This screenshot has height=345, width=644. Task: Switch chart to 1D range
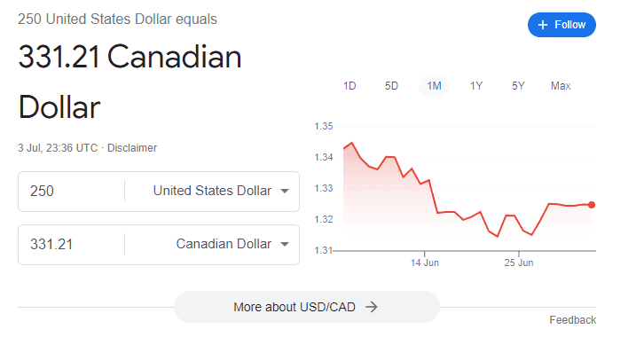pos(349,86)
